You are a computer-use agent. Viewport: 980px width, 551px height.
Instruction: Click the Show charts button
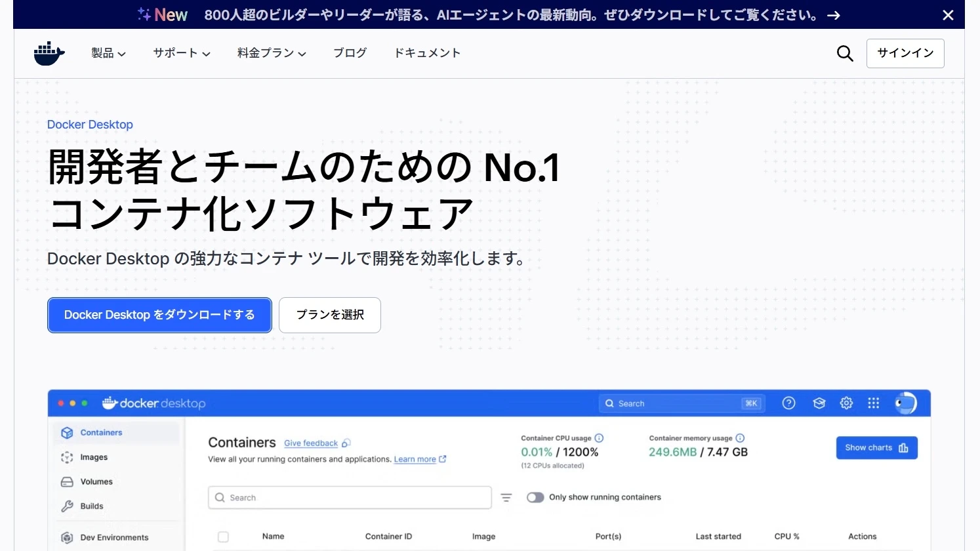coord(876,448)
